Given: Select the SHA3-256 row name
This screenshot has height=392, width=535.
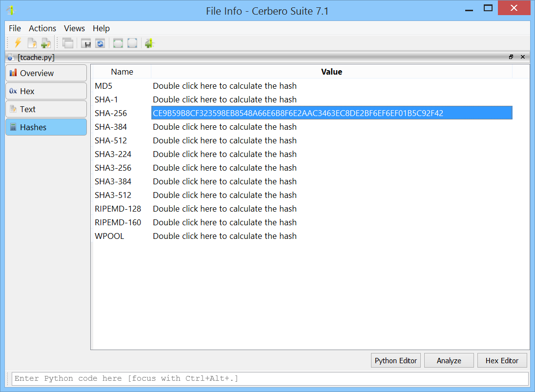Looking at the screenshot, I should (x=113, y=168).
